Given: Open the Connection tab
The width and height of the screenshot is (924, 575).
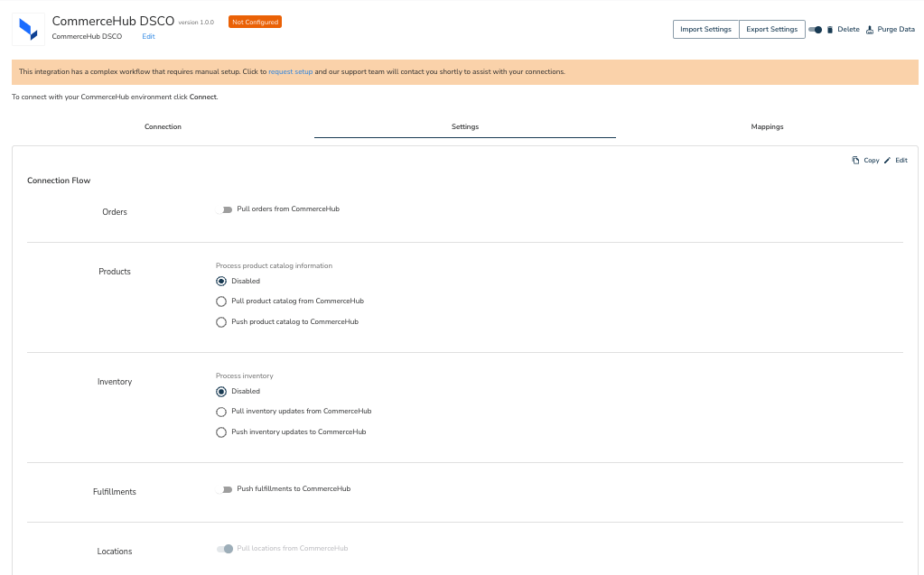Looking at the screenshot, I should pos(163,126).
